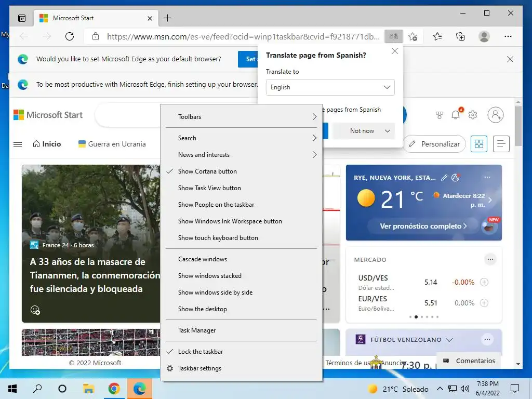
Task: Open MSN page settings gear icon
Action: [x=473, y=115]
